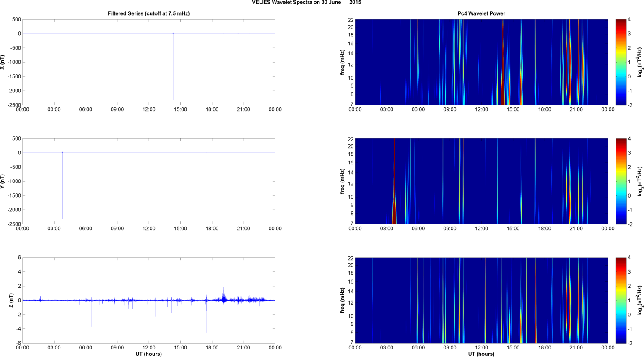Viewport: 644px width, 357px height.
Task: Click UT (hours) label under Z plot
Action: 148,354
